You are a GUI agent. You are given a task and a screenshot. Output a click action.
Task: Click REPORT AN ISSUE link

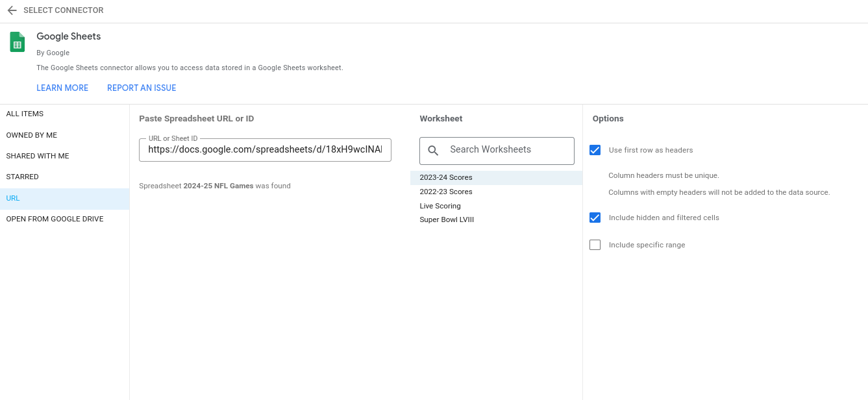tap(141, 88)
